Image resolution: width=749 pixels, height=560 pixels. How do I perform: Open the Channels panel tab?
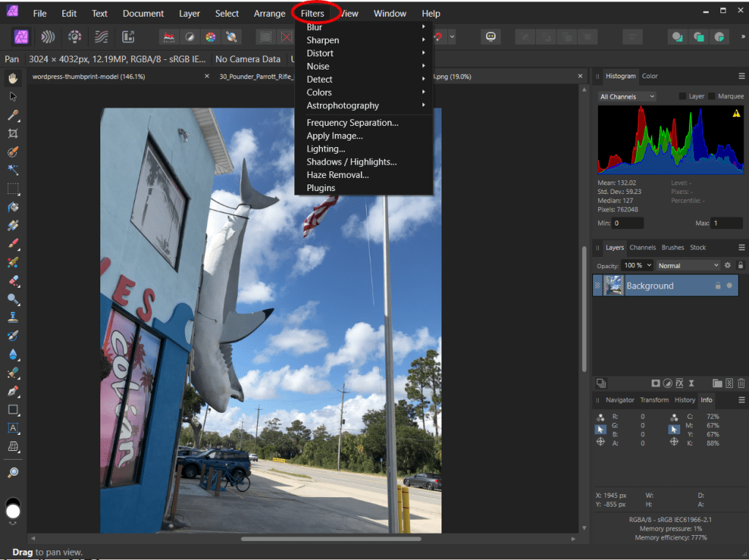coord(642,247)
